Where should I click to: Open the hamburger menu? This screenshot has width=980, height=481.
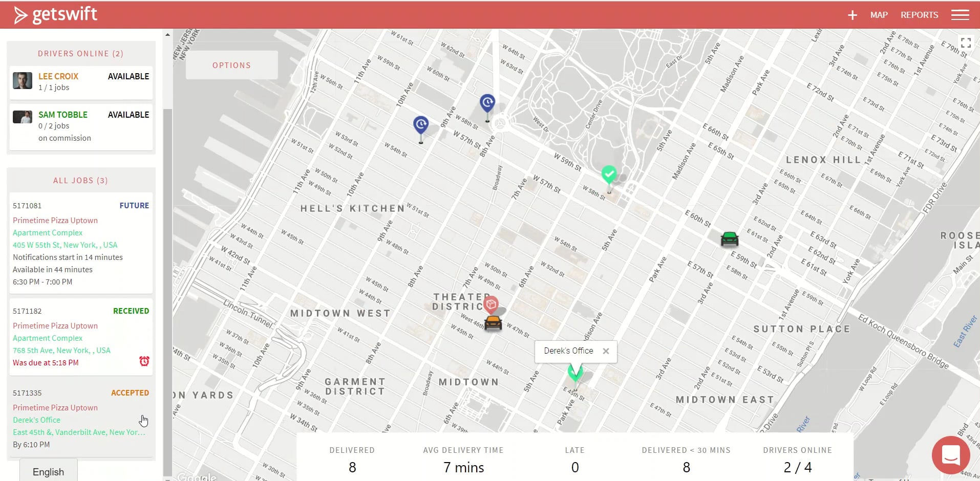960,15
